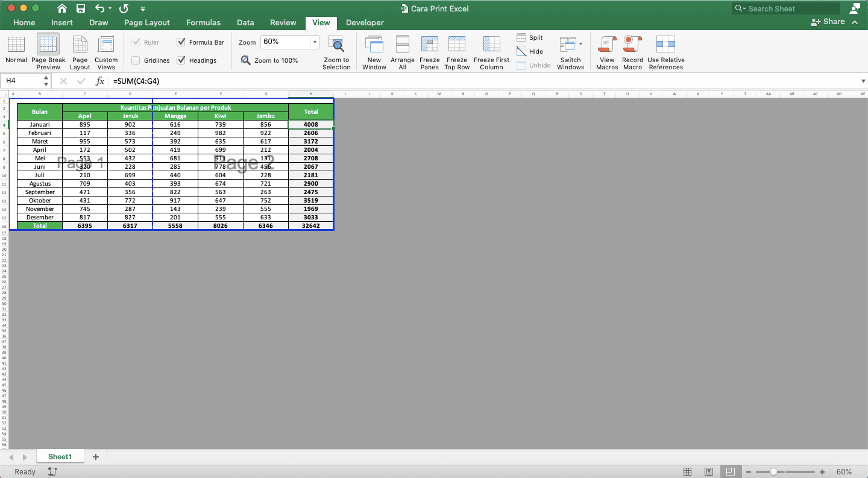The image size is (868, 478).
Task: Add a new sheet with plus button
Action: tap(95, 457)
